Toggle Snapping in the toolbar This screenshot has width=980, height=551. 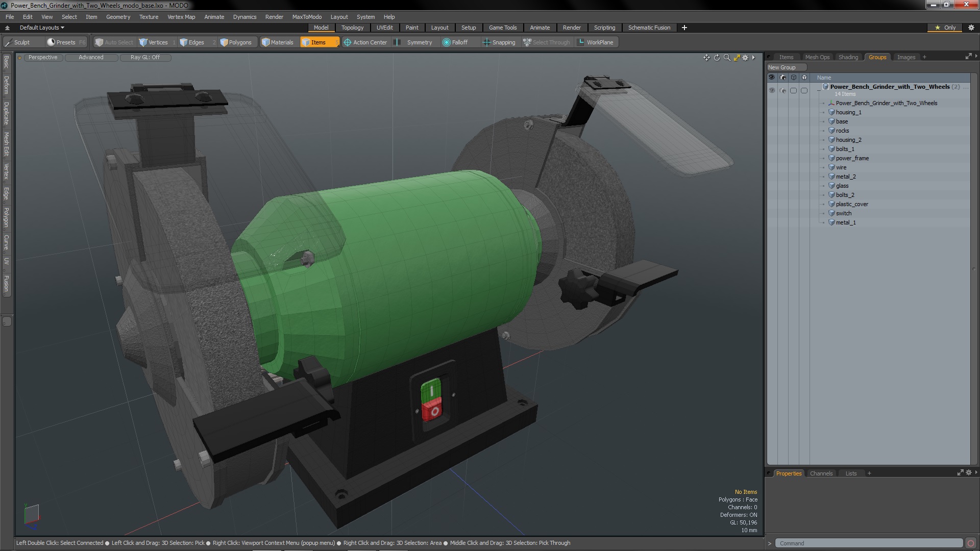[499, 42]
